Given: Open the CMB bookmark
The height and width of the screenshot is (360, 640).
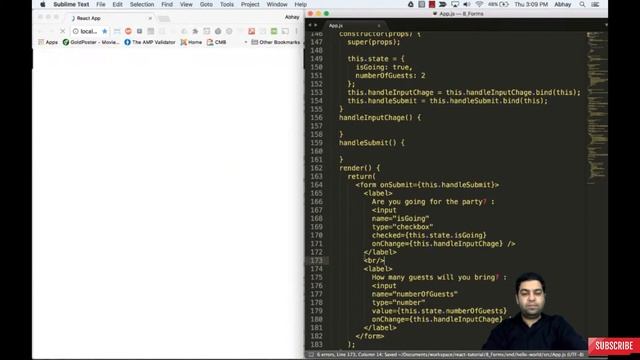Looking at the screenshot, I should (x=217, y=42).
